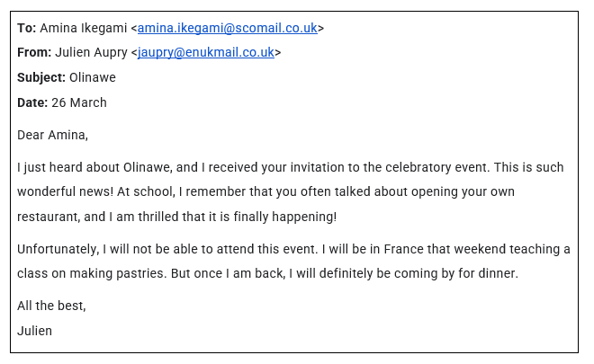Click the bold "To:" label

[x=26, y=28]
